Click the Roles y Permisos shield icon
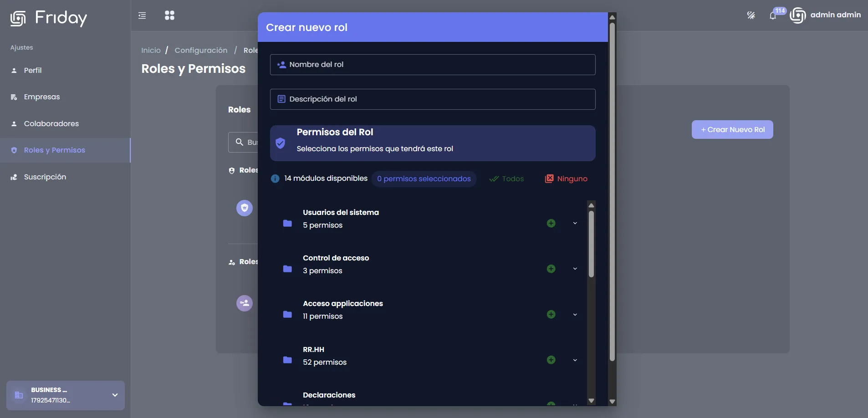This screenshot has width=868, height=418. pos(14,150)
